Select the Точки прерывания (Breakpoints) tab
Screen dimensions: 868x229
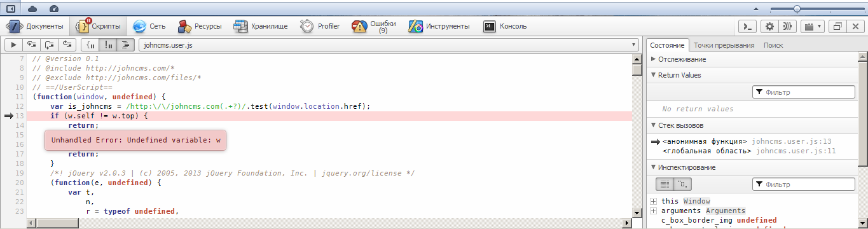coord(724,45)
